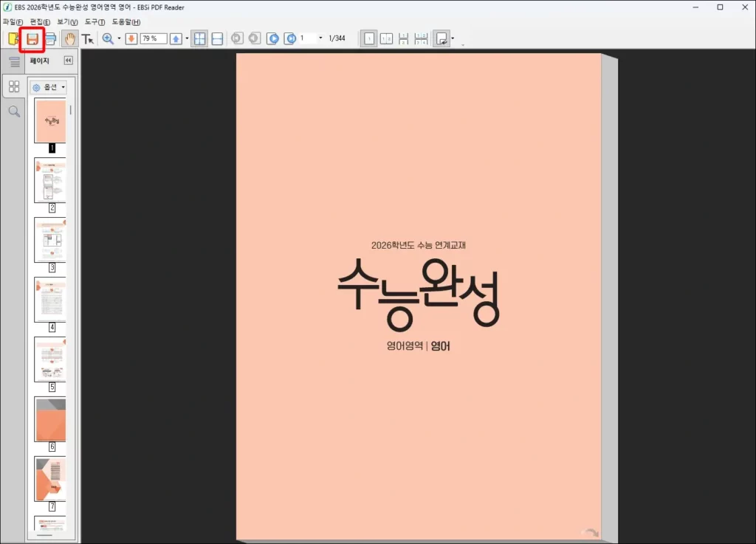Open the bookmarks list sidebar panel

point(15,62)
